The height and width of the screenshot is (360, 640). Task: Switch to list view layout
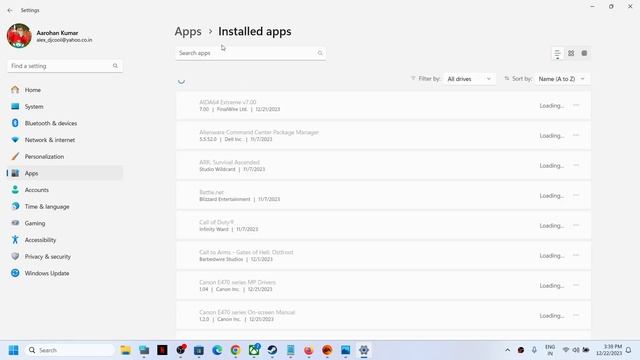pyautogui.click(x=557, y=53)
